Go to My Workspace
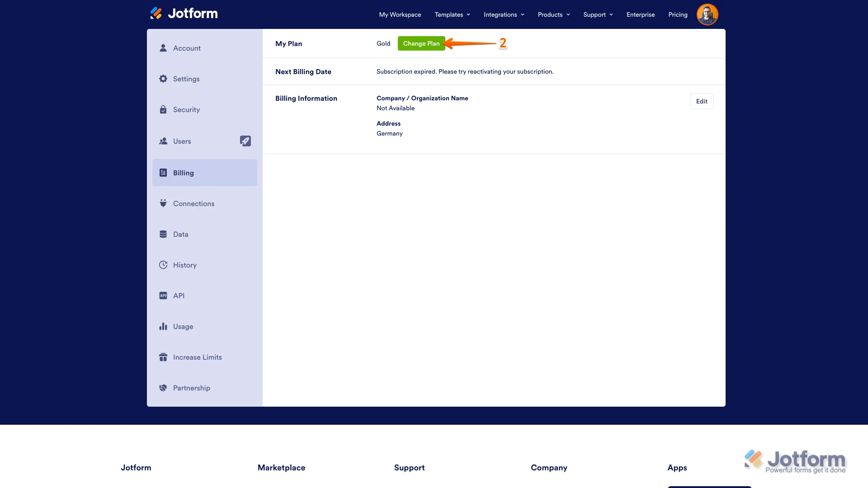Viewport: 868px width, 488px height. [x=400, y=14]
